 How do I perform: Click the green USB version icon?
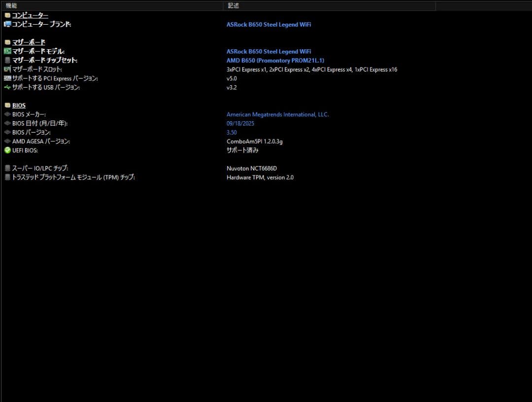point(7,87)
